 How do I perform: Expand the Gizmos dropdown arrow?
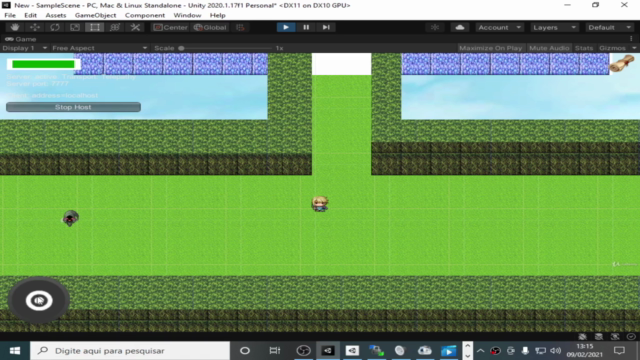point(634,48)
